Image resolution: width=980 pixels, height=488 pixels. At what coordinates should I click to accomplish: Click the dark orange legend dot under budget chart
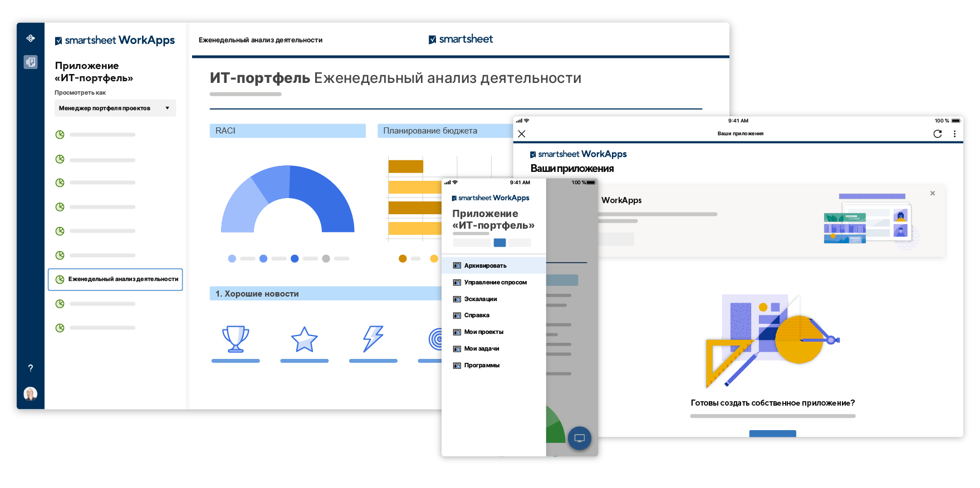pos(403,258)
